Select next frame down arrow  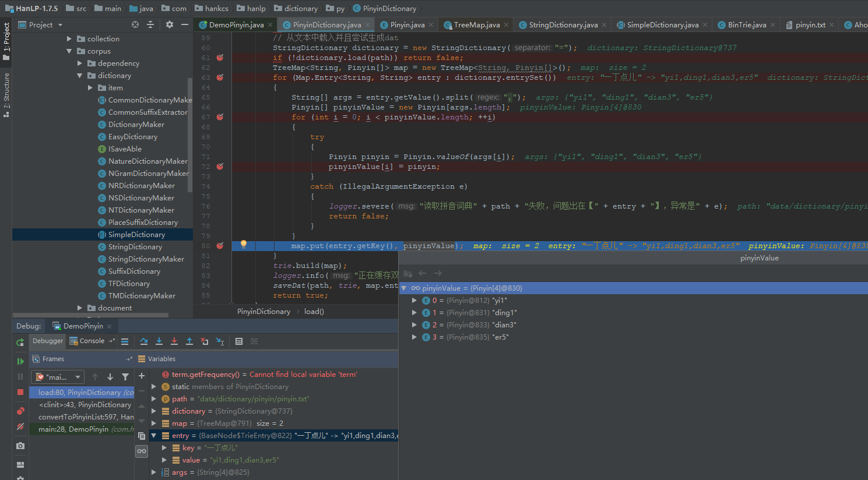coord(110,377)
